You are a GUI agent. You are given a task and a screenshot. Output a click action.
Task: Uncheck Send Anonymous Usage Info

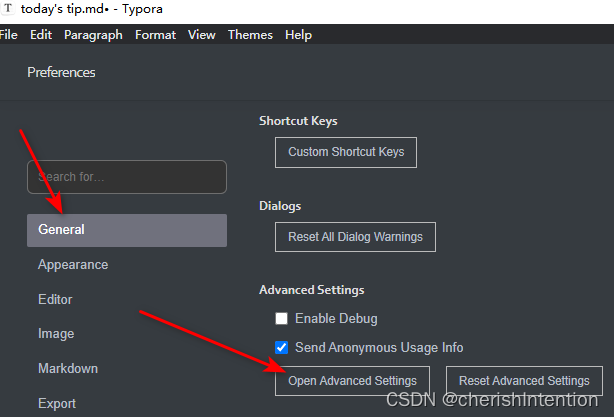(281, 347)
